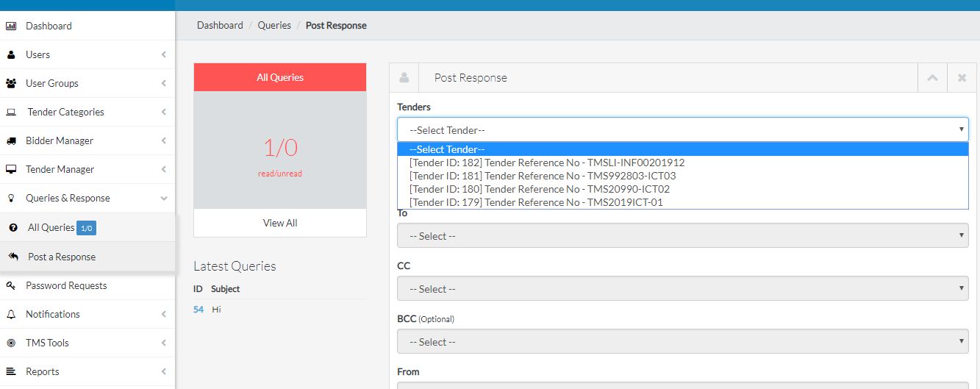Open the CC select dropdown

[x=682, y=289]
